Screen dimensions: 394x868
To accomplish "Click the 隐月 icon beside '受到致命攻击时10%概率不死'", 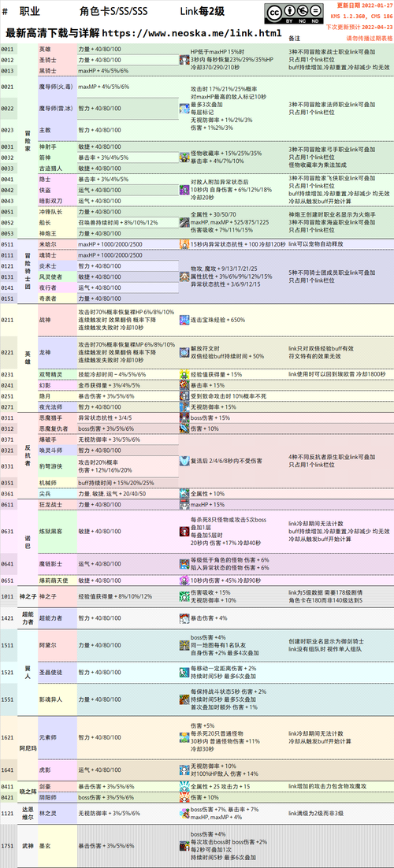I will click(x=184, y=396).
